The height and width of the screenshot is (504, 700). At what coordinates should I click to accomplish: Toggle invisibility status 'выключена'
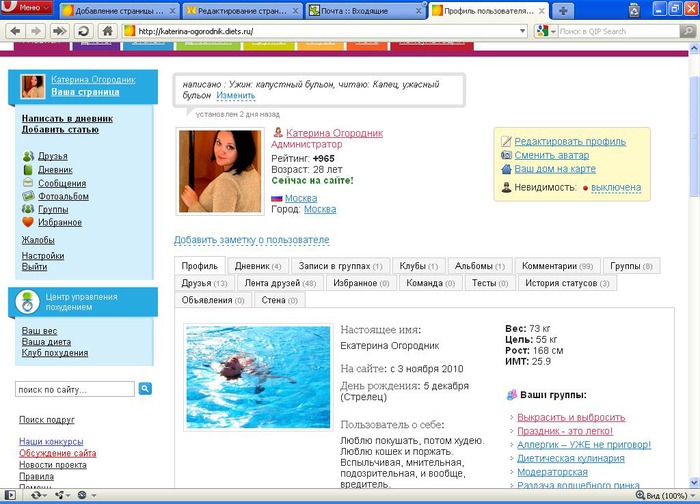click(615, 187)
